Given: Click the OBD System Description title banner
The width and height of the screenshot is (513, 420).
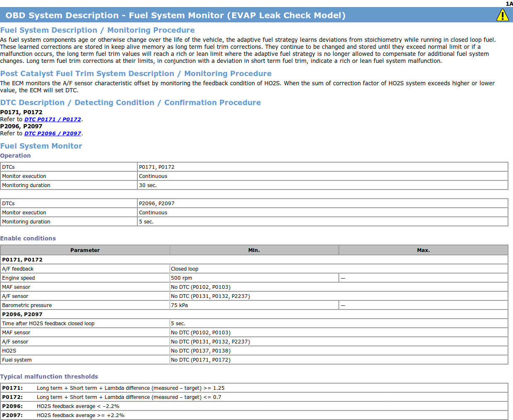Looking at the screenshot, I should pos(175,15).
